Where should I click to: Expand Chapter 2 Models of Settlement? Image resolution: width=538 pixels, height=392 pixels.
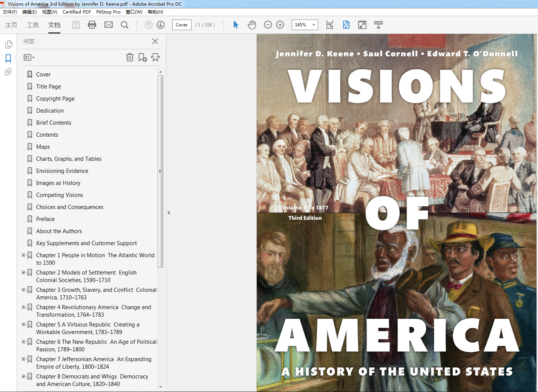tap(23, 272)
